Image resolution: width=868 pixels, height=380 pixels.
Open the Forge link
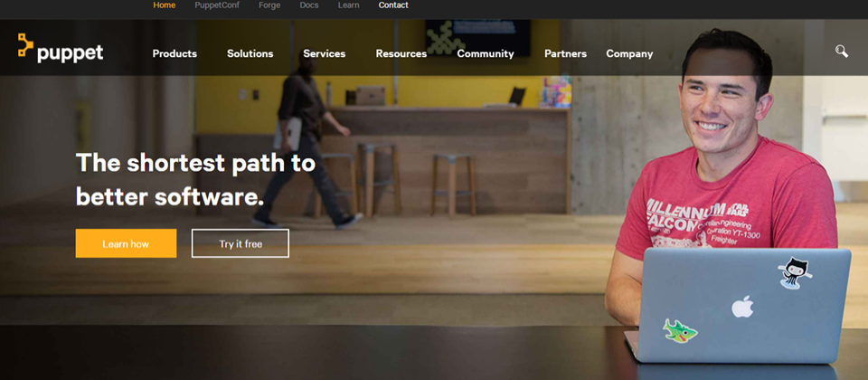269,5
